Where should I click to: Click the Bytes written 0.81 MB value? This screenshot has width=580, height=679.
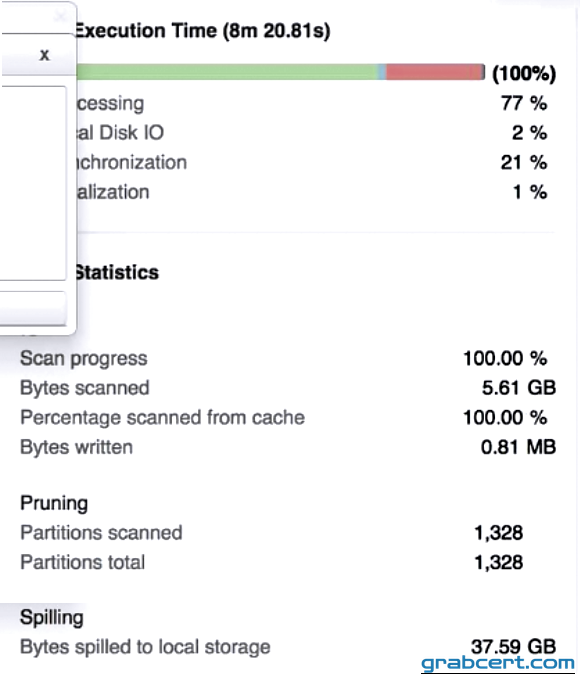518,447
